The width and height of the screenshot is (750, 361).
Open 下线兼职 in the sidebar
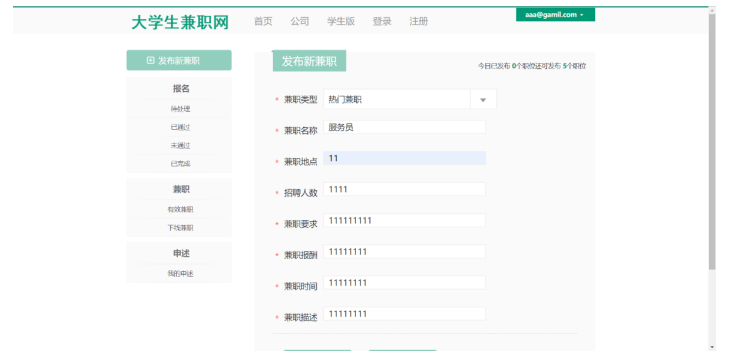click(180, 228)
